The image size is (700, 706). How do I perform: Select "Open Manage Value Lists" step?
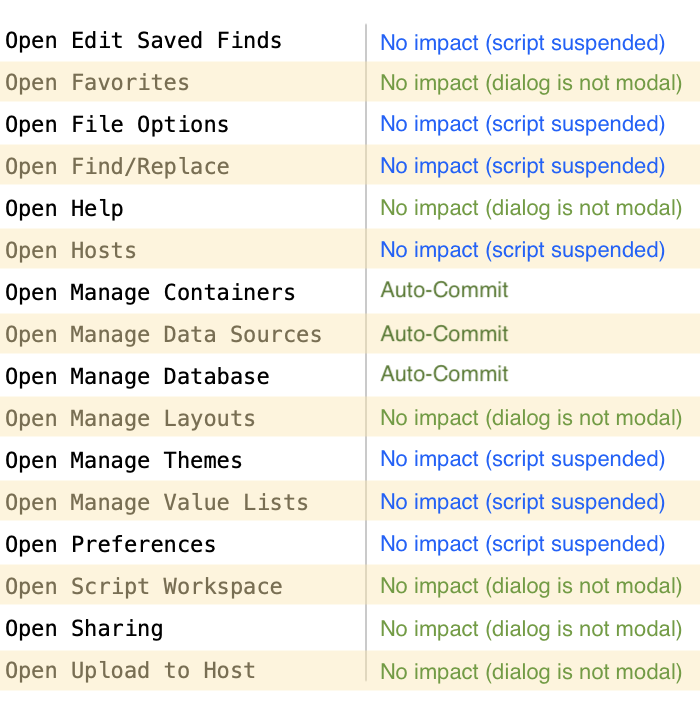pos(156,503)
